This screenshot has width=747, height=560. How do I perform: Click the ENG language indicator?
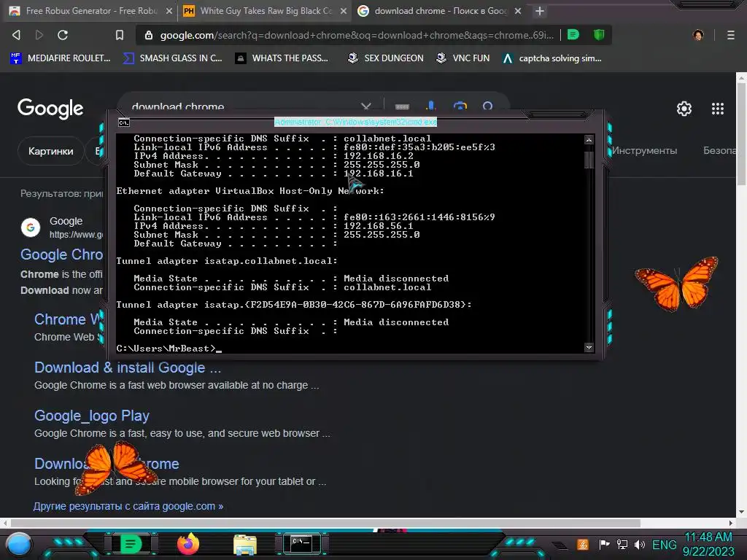click(664, 545)
